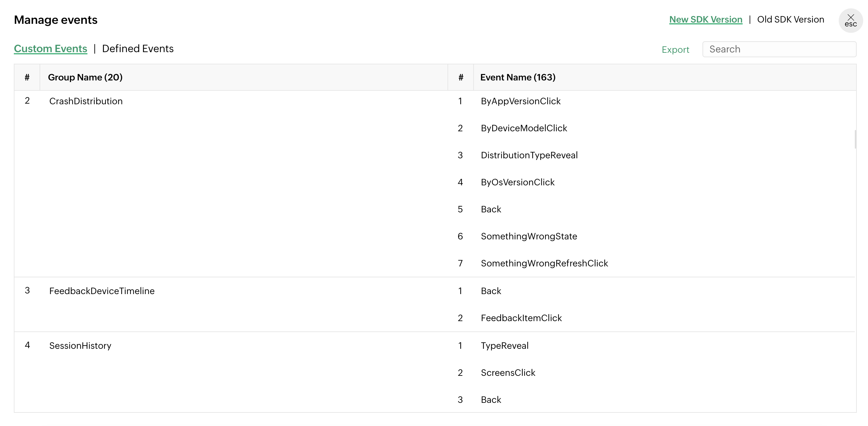Select the FeedbackDeviceTimeline group

[102, 291]
